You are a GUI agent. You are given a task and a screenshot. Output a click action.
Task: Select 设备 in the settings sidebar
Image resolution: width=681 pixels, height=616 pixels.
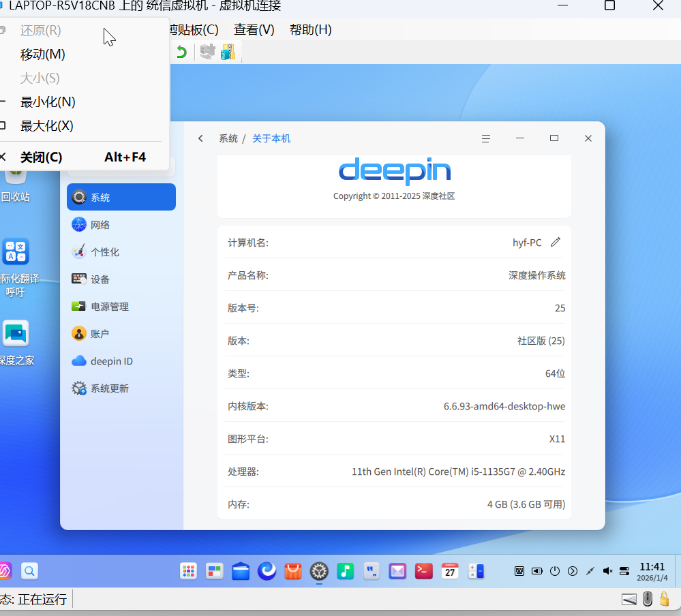click(121, 279)
